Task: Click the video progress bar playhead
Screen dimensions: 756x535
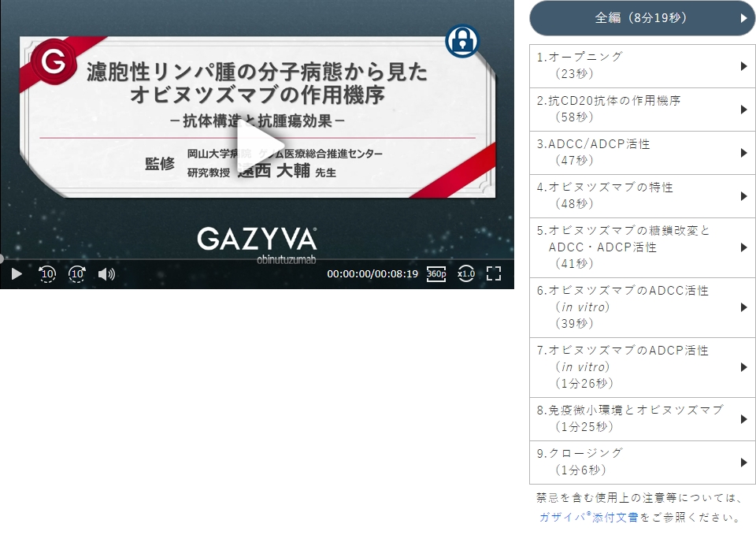Action: [2, 258]
